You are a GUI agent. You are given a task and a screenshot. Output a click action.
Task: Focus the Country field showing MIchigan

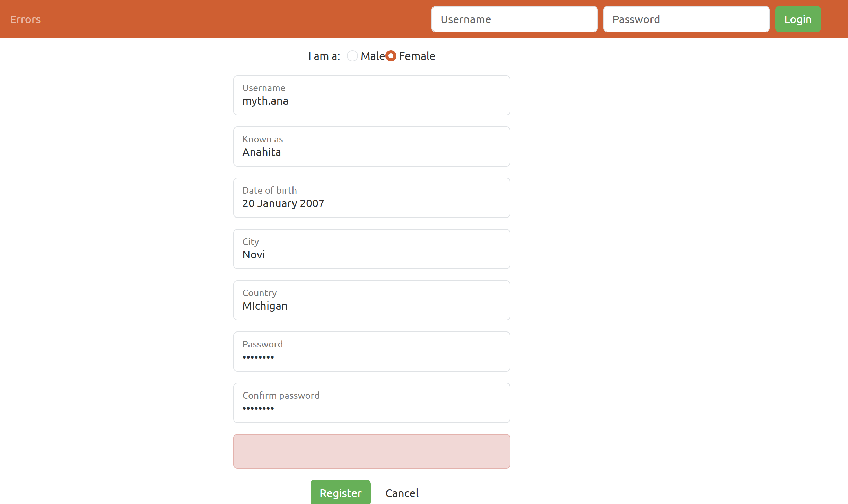pyautogui.click(x=371, y=300)
